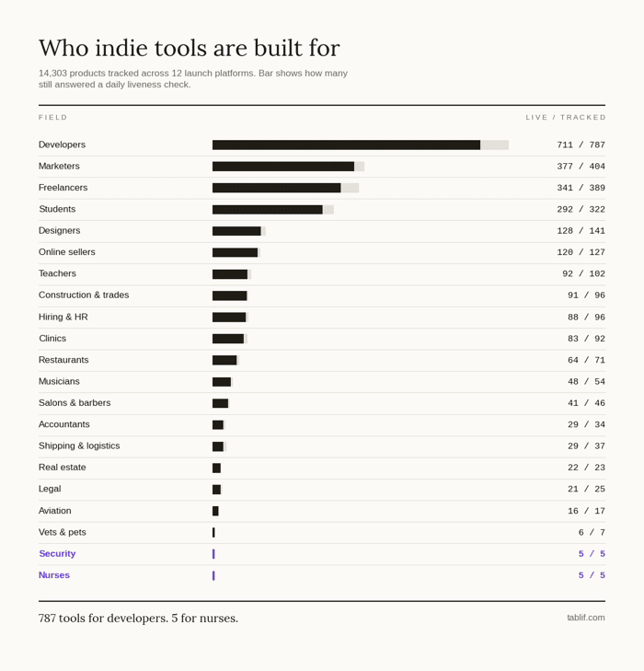Click the highlighted Nurses row label
Viewport: 644px width, 671px height.
54,575
